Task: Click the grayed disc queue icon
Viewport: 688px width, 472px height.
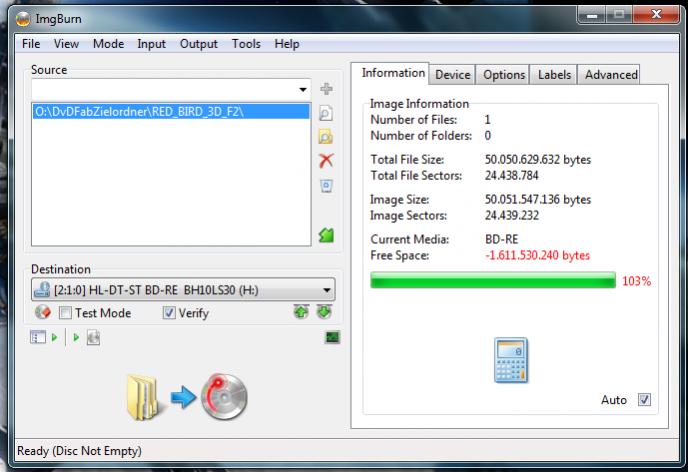Action: [x=93, y=338]
